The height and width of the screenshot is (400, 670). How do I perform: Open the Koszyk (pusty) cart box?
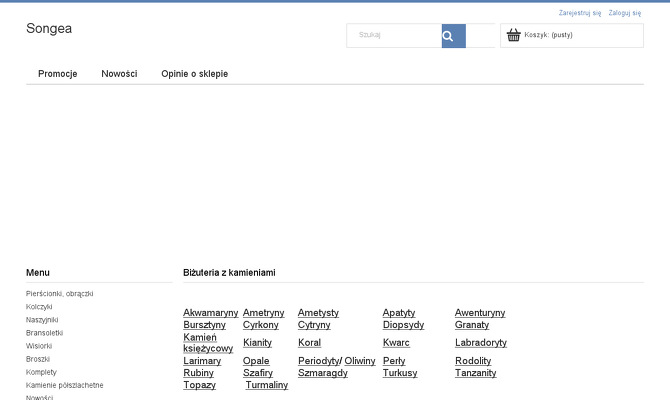(x=572, y=35)
